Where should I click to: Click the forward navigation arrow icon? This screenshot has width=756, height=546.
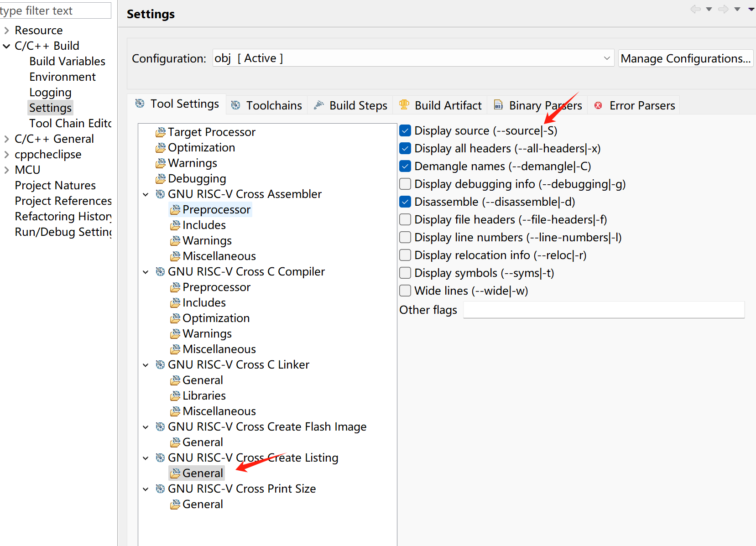724,9
